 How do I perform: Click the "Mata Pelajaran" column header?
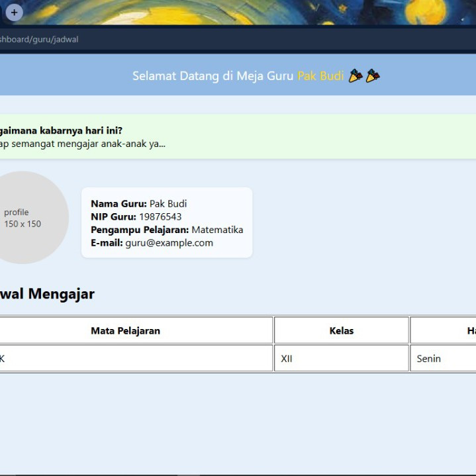pos(125,331)
